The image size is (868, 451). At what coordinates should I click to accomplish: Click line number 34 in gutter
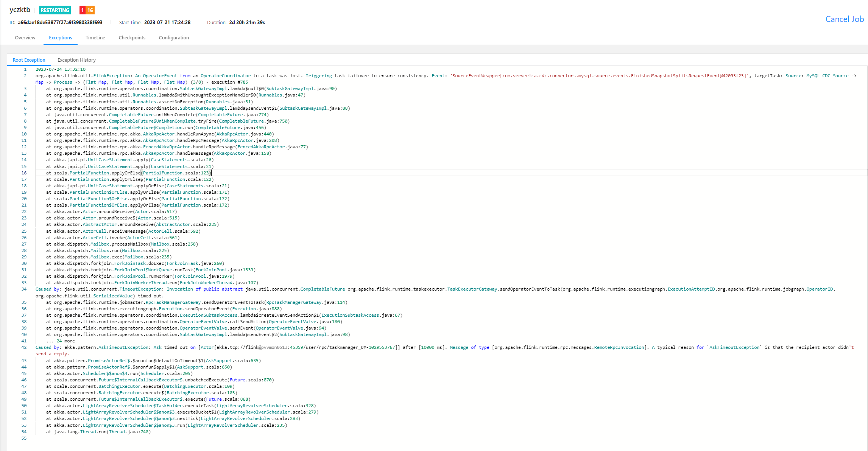pyautogui.click(x=24, y=289)
